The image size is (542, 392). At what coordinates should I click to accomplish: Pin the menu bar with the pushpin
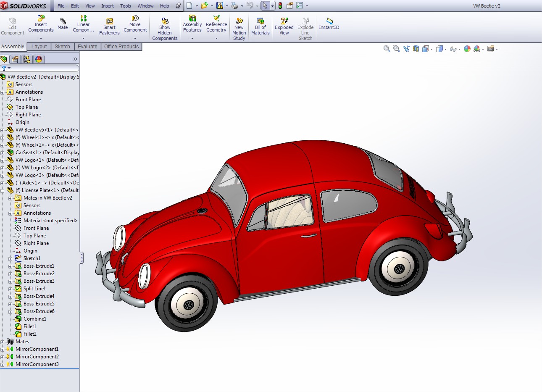coord(178,6)
